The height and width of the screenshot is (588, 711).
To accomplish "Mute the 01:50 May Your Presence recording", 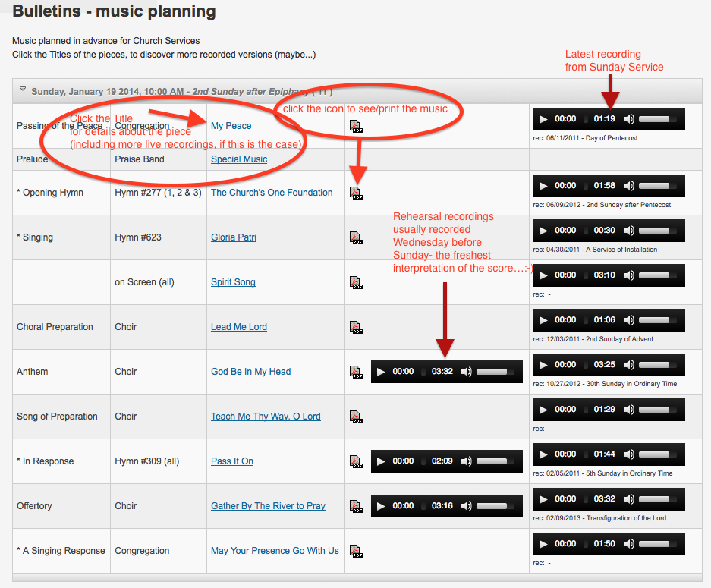I will tap(629, 543).
